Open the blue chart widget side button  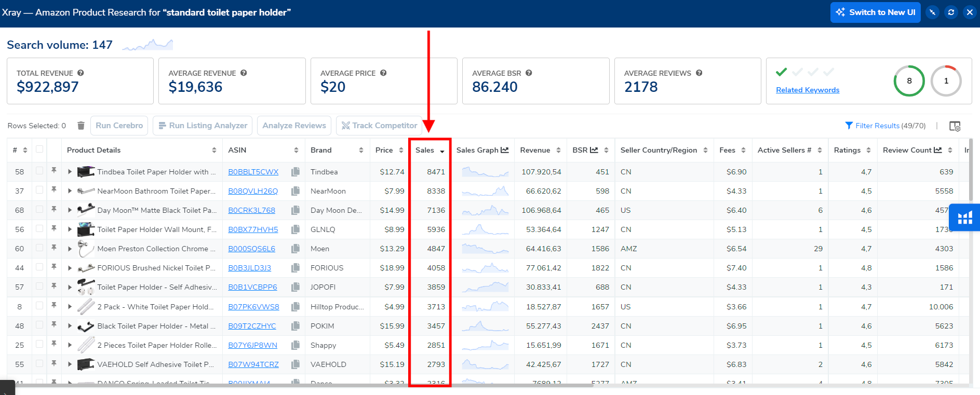click(x=965, y=217)
